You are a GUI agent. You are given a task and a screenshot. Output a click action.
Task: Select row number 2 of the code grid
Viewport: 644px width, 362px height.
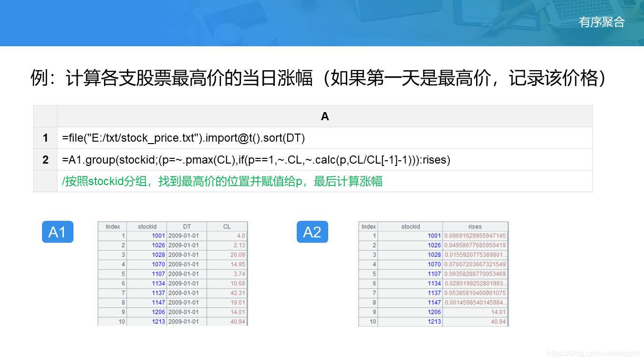click(x=45, y=160)
